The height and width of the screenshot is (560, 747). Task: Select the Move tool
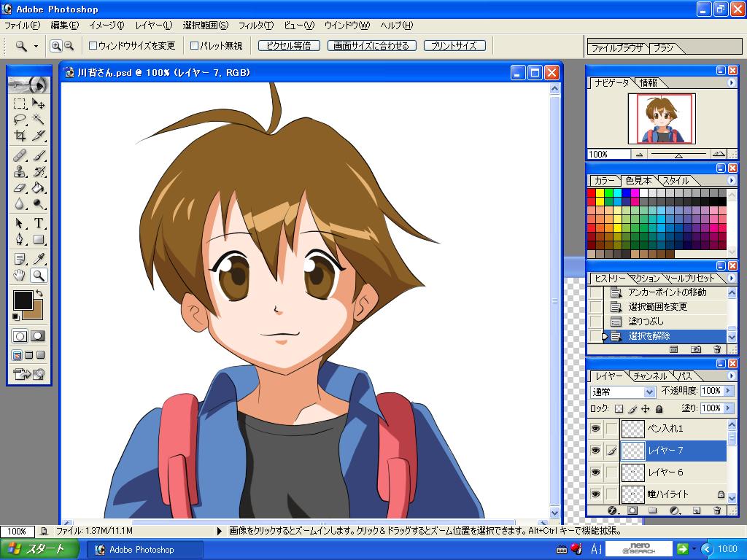[38, 104]
